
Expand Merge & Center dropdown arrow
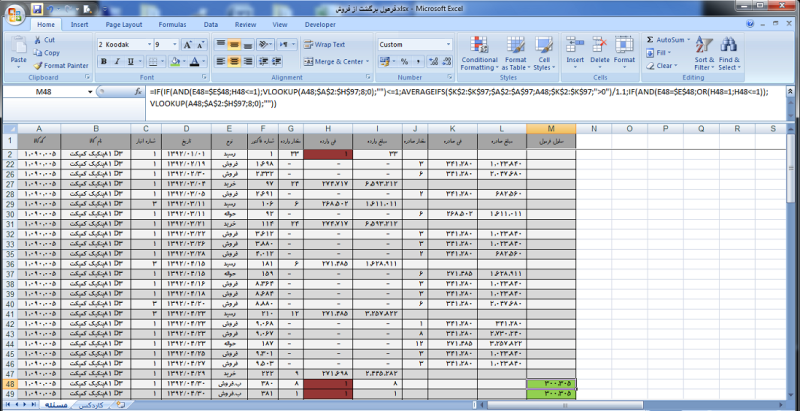click(x=367, y=62)
